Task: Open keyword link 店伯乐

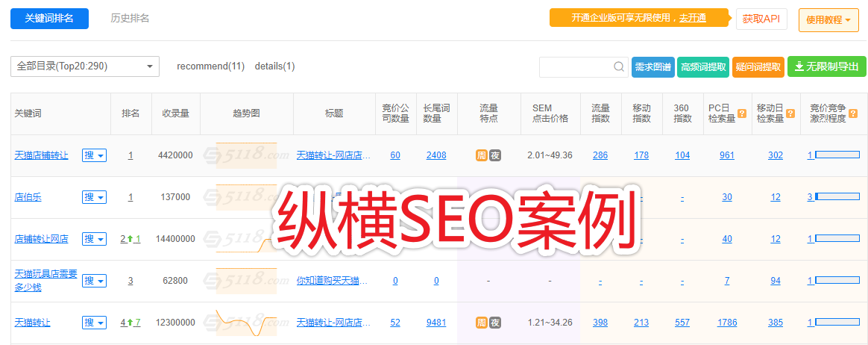Action: [26, 197]
